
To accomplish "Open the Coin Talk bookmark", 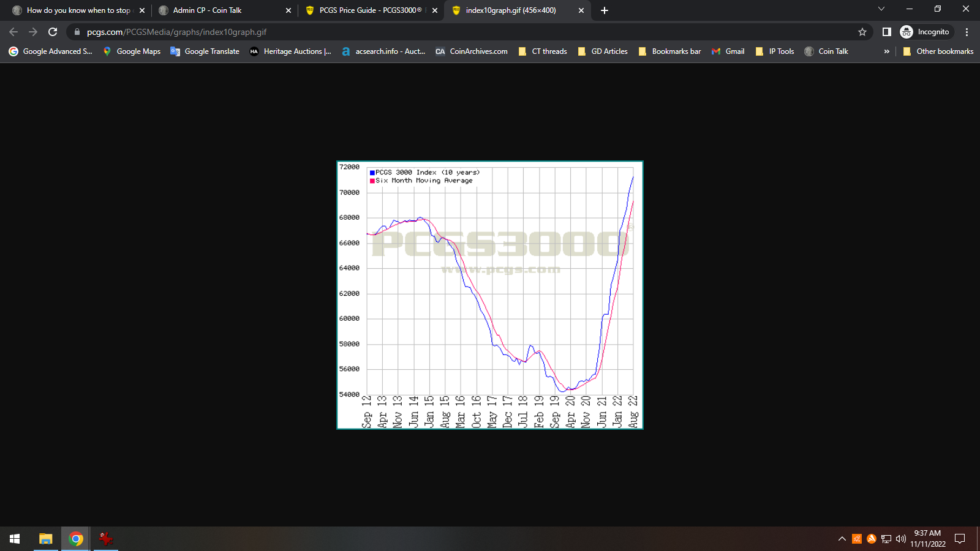I will coord(826,51).
